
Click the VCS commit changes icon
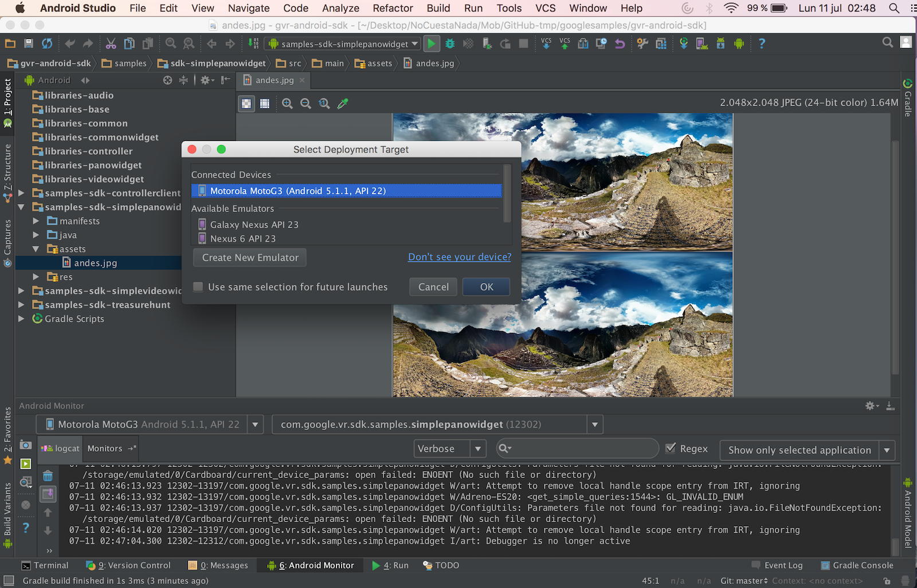pyautogui.click(x=565, y=44)
